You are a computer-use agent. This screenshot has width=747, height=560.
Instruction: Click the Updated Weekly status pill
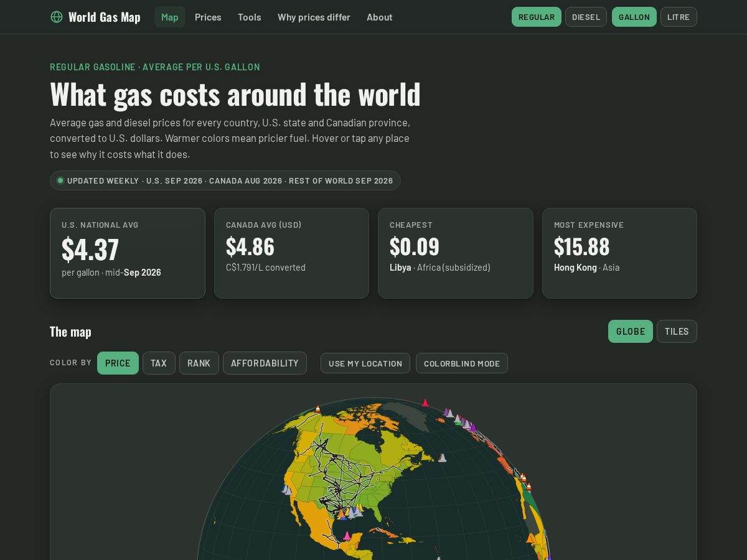click(225, 180)
